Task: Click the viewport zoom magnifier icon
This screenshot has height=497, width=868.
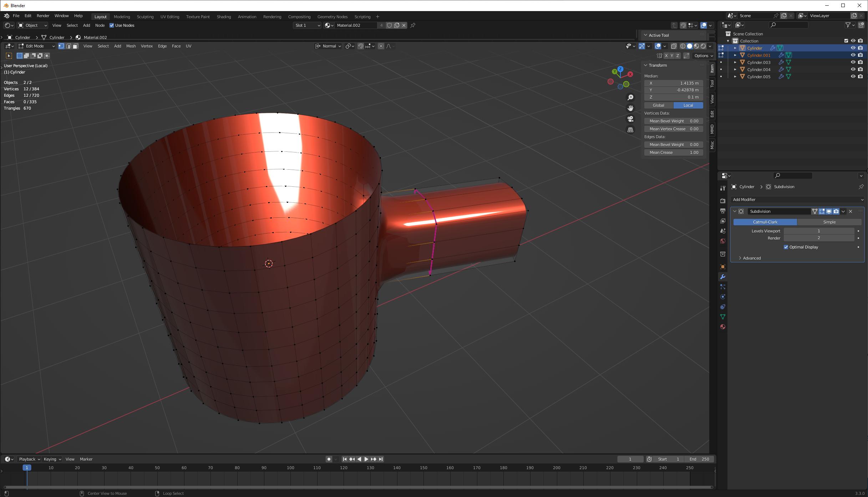Action: coord(630,97)
